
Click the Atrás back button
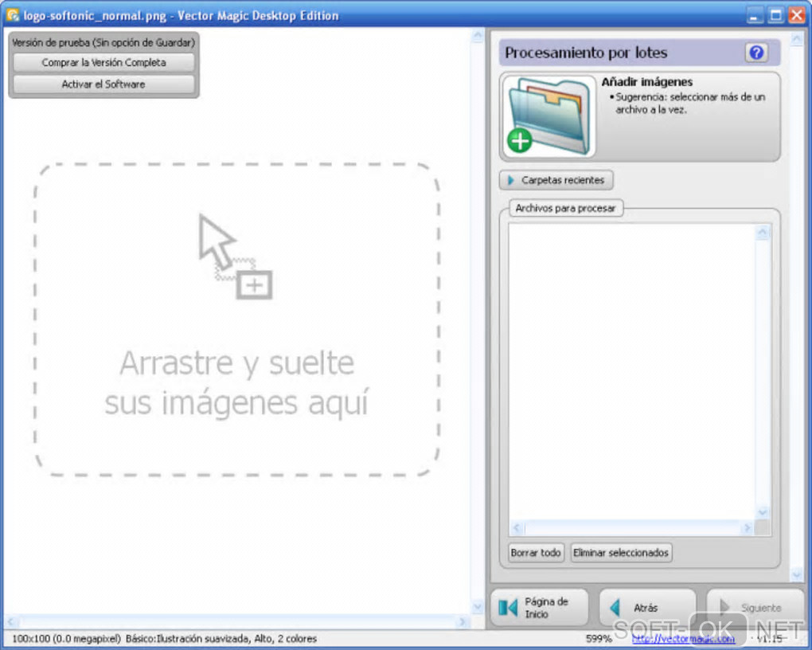pos(647,607)
